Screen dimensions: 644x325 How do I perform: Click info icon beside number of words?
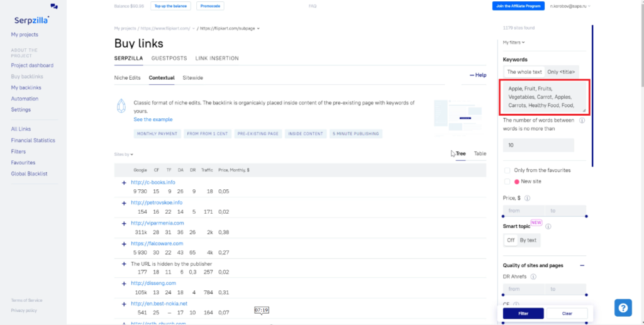click(582, 121)
